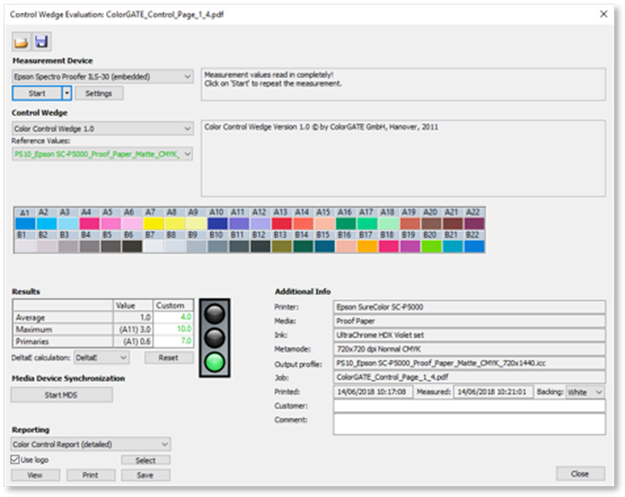
Task: Click the Reset button in Results
Action: tap(169, 357)
